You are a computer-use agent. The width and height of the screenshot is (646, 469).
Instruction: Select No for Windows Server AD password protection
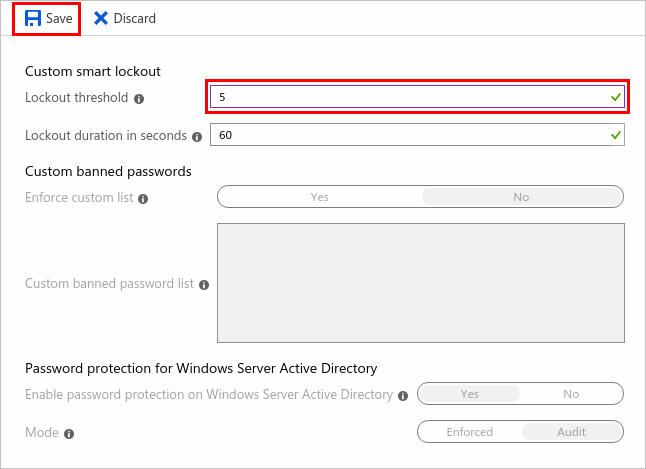pos(571,394)
